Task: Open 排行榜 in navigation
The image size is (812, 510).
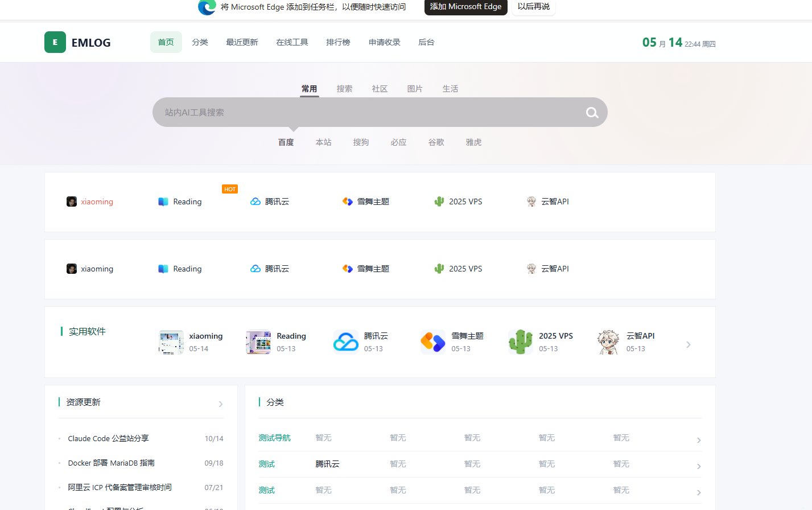Action: 338,42
